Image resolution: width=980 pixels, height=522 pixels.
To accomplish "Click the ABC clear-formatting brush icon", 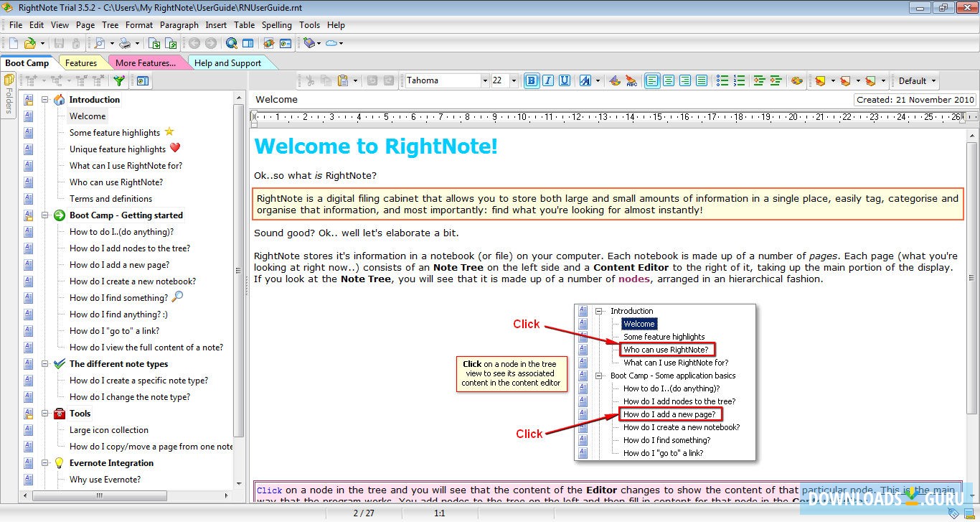I will tap(631, 80).
